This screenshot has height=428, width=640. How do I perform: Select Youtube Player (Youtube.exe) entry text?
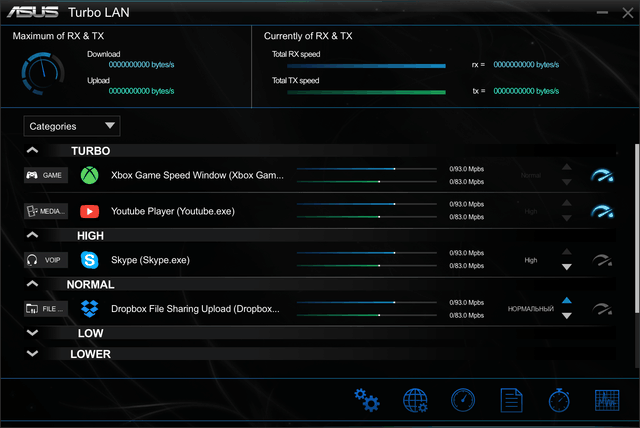pos(173,211)
